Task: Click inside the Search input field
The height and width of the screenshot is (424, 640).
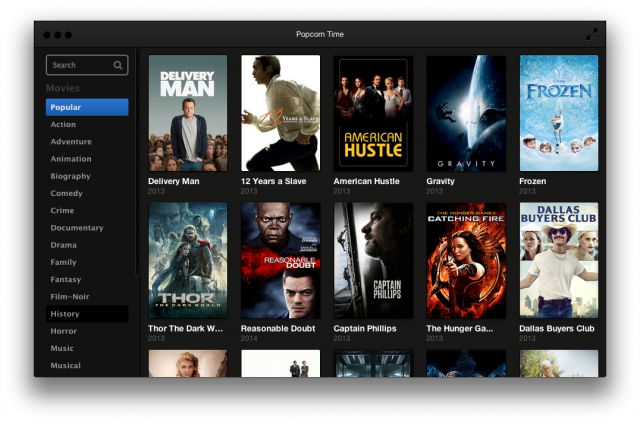Action: (x=78, y=66)
